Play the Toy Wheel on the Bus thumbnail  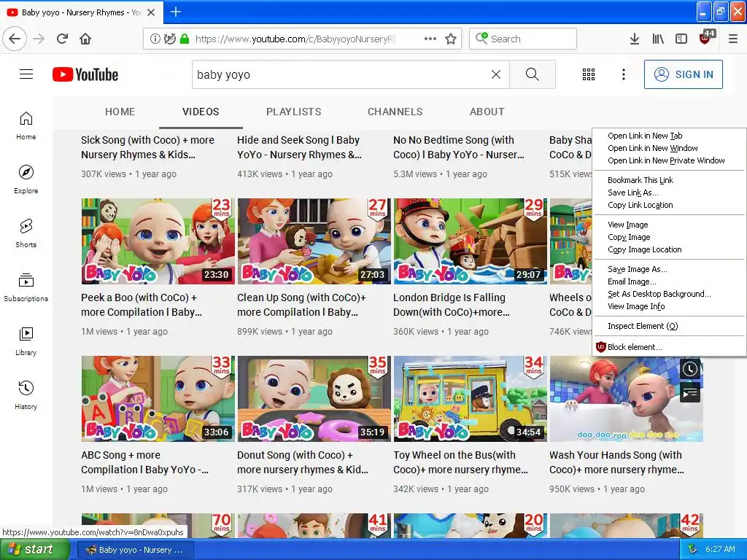471,399
